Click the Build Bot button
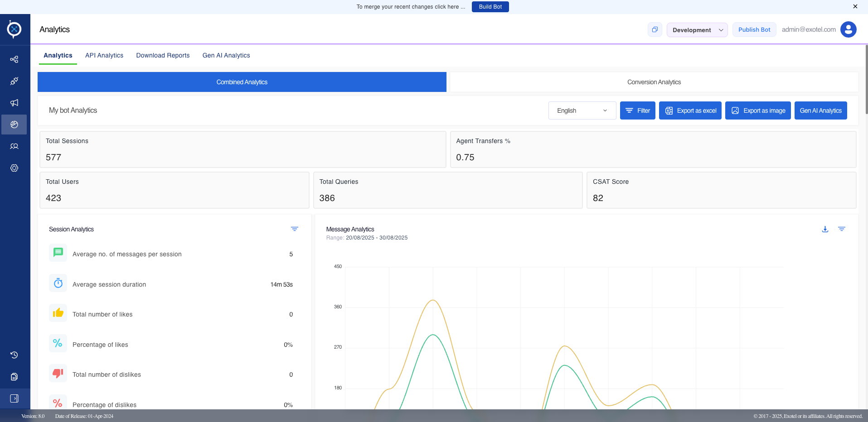Image resolution: width=868 pixels, height=422 pixels. (490, 7)
